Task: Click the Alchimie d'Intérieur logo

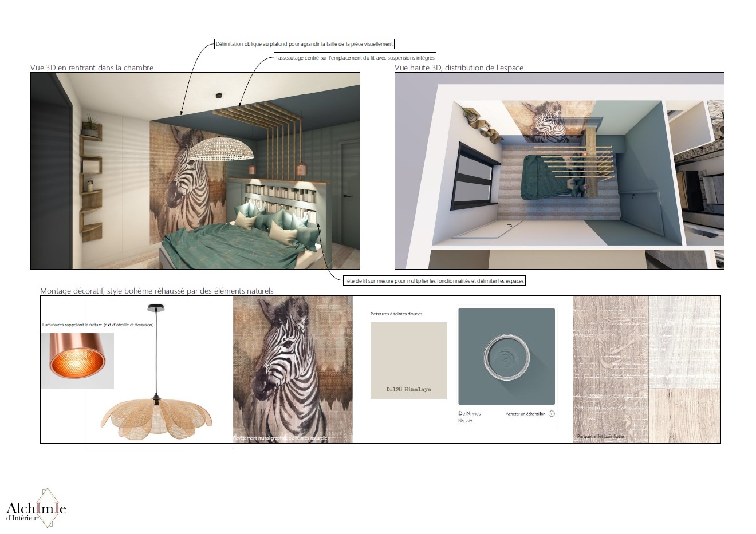Action: (x=36, y=508)
